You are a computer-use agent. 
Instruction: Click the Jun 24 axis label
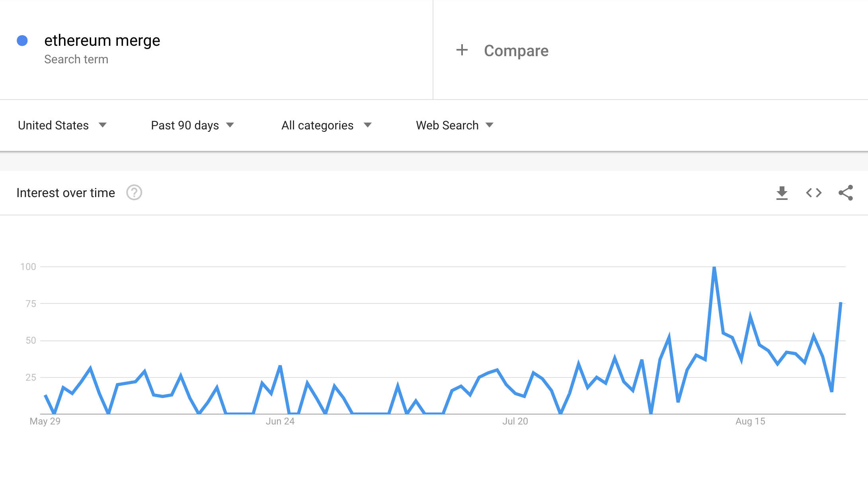coord(280,421)
